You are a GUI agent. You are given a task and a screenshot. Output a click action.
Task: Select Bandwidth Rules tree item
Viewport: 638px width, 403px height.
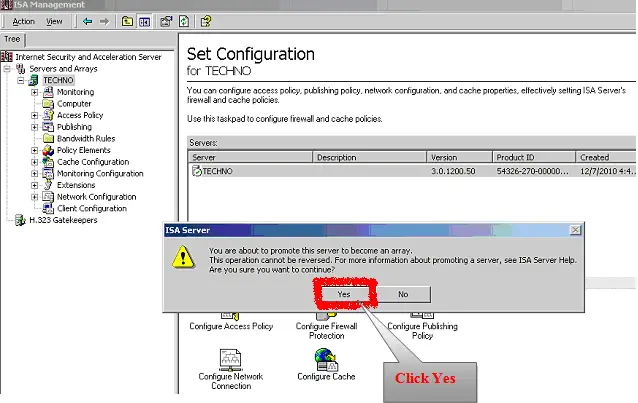(x=86, y=138)
